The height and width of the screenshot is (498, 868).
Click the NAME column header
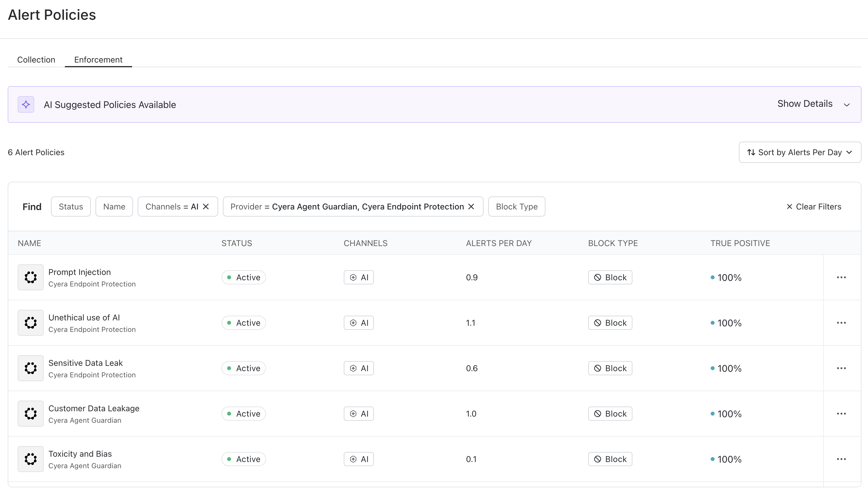29,243
